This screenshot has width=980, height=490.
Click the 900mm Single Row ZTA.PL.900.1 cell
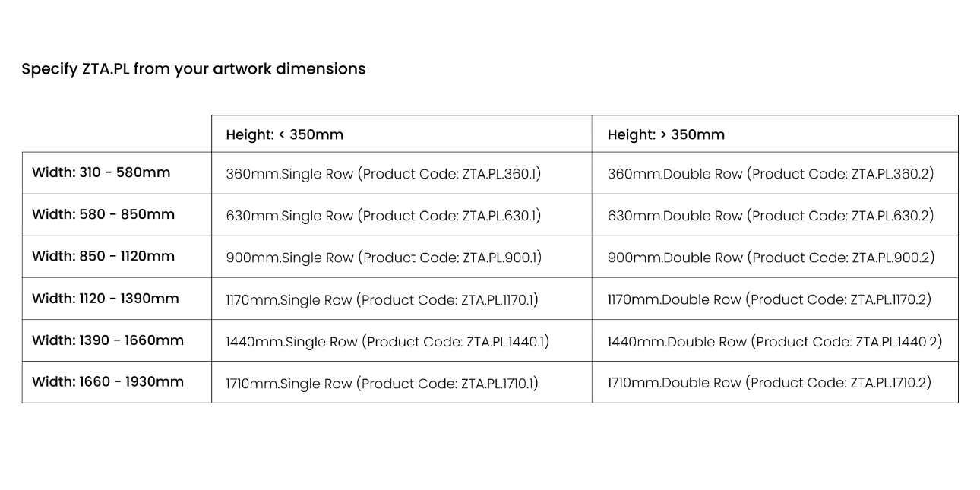384,258
